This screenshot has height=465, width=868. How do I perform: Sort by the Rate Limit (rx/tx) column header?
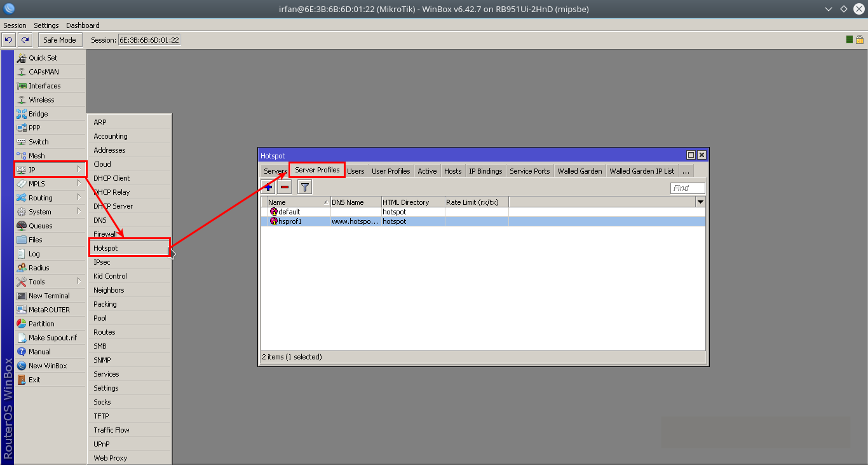[x=477, y=202]
